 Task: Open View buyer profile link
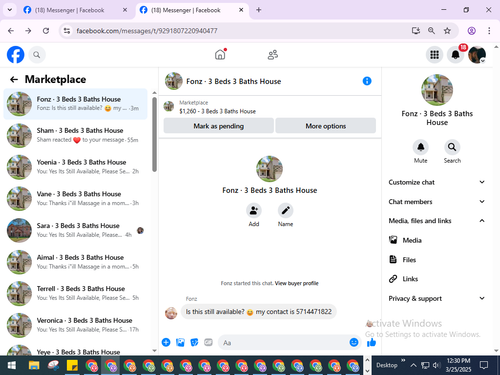coord(297,283)
